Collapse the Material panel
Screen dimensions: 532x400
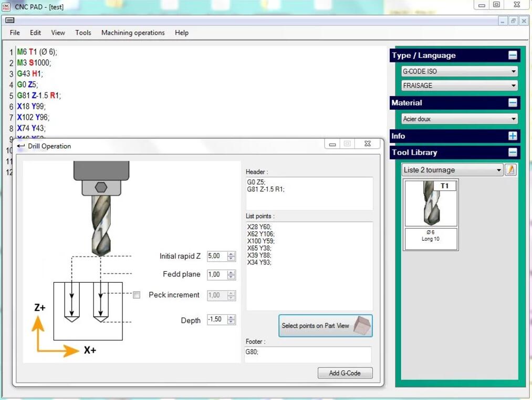click(x=513, y=102)
